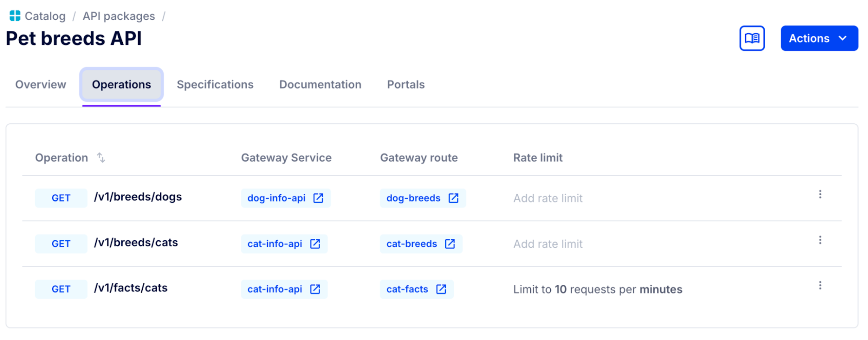Open the dog-info-api gateway service link
This screenshot has height=340, width=868.
coord(276,198)
